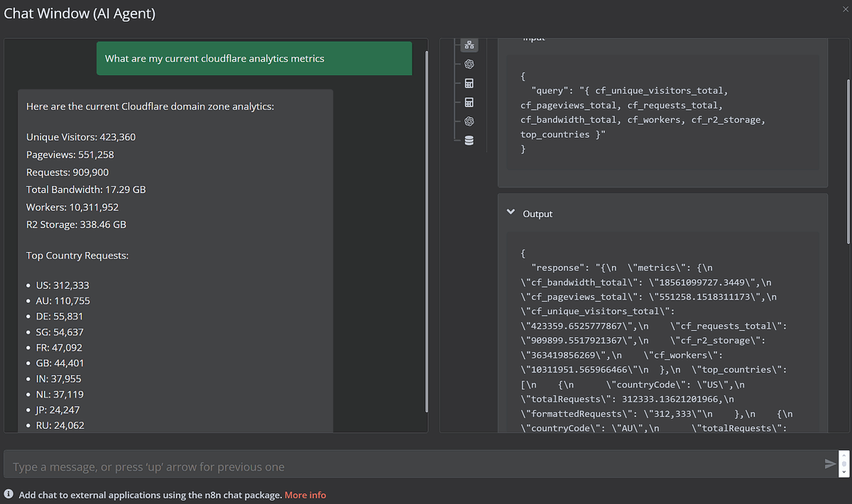Click the 'US: 312,333' list item
The width and height of the screenshot is (852, 504).
pos(62,285)
